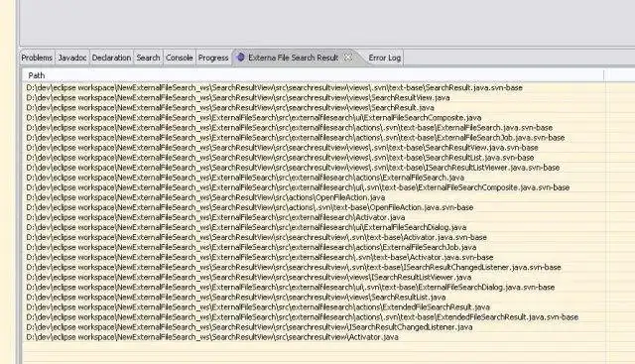Show the Console tab

[x=179, y=58]
